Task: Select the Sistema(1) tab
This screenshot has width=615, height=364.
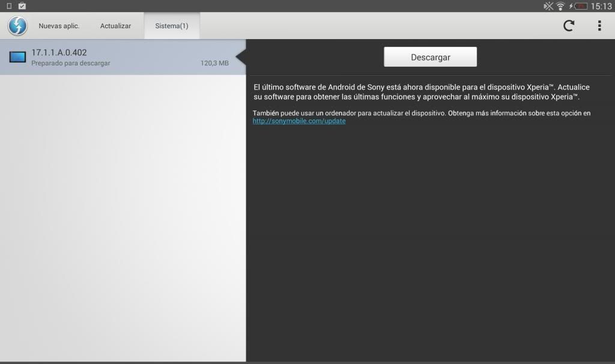Action: (172, 26)
